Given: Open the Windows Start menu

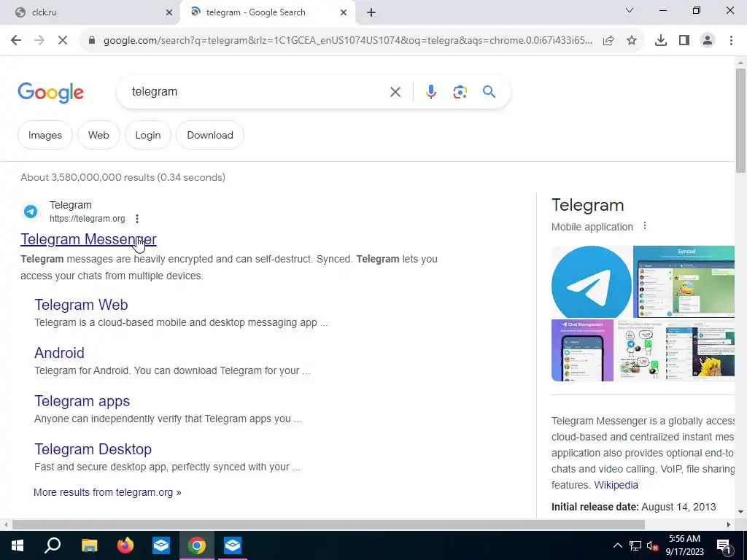Looking at the screenshot, I should tap(18, 545).
